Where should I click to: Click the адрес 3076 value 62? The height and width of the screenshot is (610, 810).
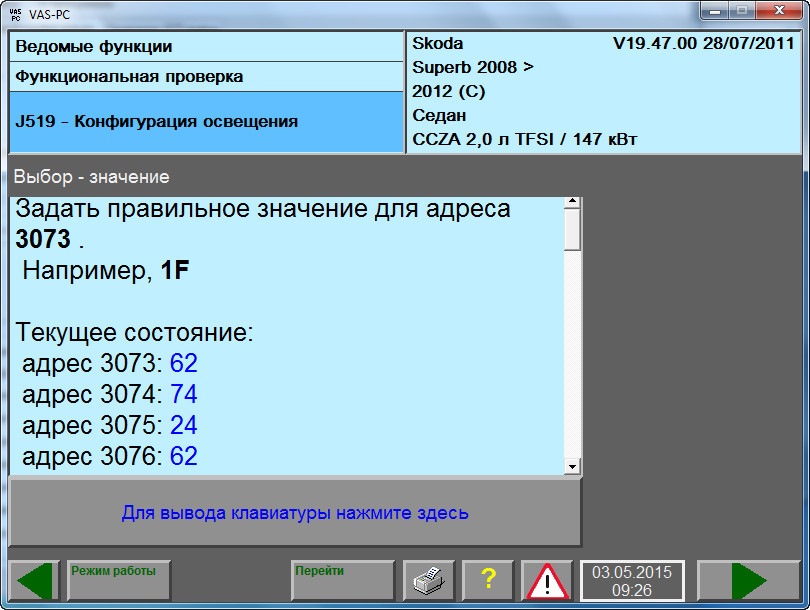[x=183, y=456]
